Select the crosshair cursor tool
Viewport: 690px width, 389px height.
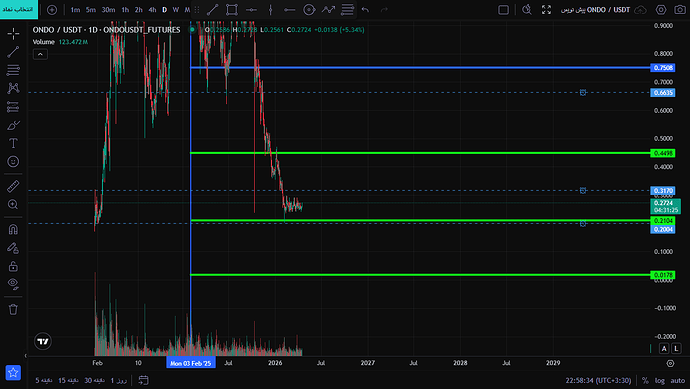13,33
